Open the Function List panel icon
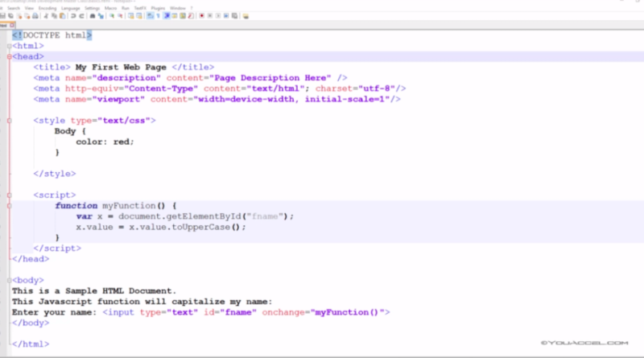The image size is (644, 358). (191, 15)
